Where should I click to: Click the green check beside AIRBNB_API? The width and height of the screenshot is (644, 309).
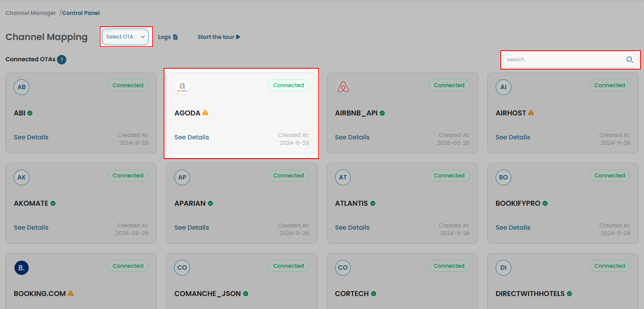click(x=382, y=113)
